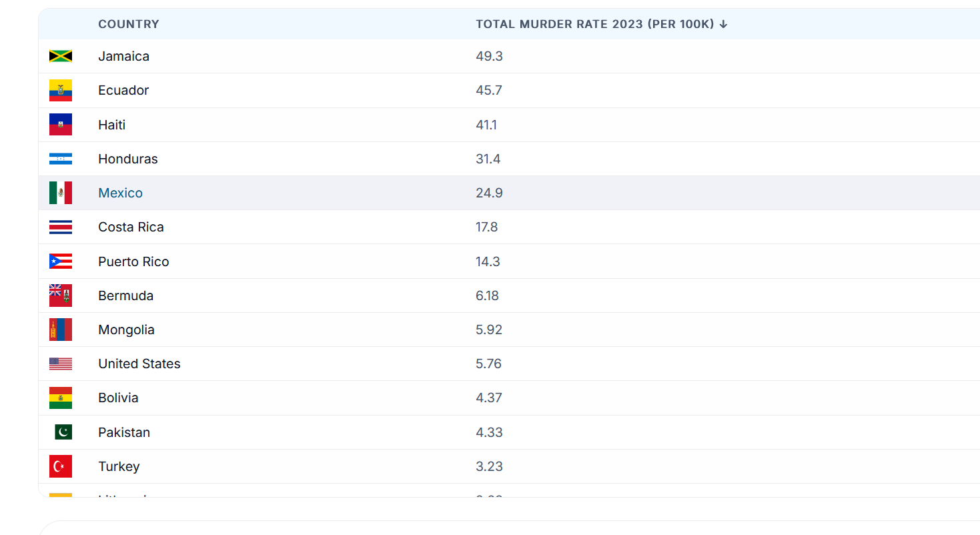This screenshot has height=535, width=980.
Task: Sort by the Country column header
Action: pos(129,24)
